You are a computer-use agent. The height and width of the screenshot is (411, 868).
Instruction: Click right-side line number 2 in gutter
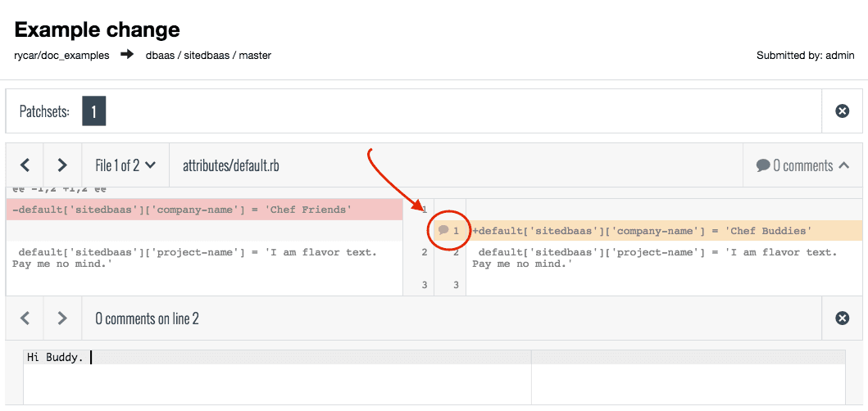click(x=456, y=252)
